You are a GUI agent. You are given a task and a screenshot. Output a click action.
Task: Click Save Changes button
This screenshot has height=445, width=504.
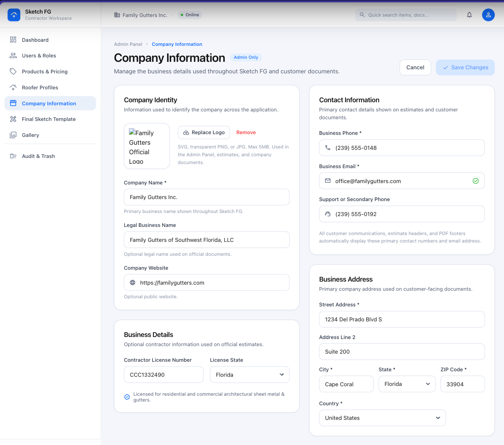[x=465, y=68]
